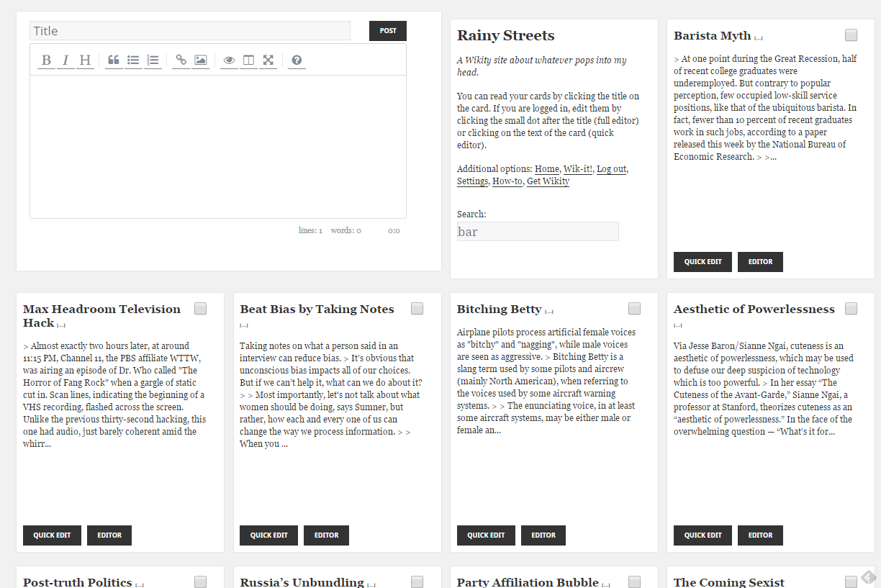This screenshot has height=588, width=881.
Task: Insert an image using picture icon
Action: tap(201, 60)
